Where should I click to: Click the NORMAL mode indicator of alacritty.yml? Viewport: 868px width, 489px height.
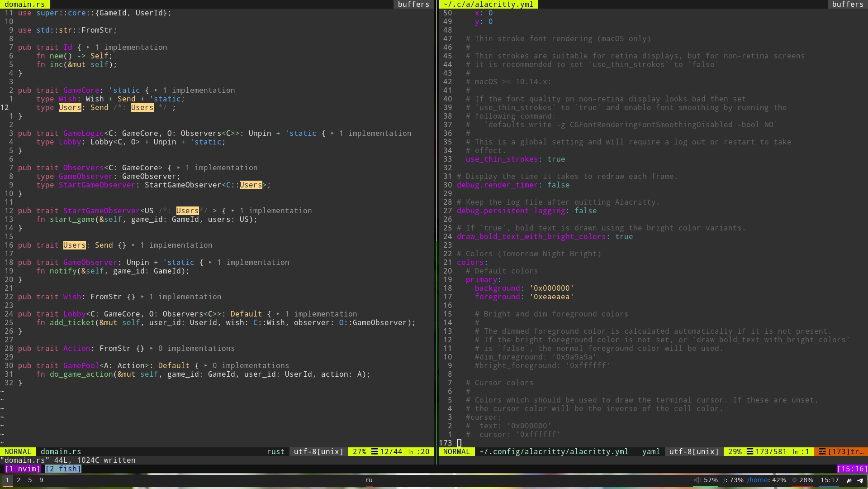click(x=457, y=451)
